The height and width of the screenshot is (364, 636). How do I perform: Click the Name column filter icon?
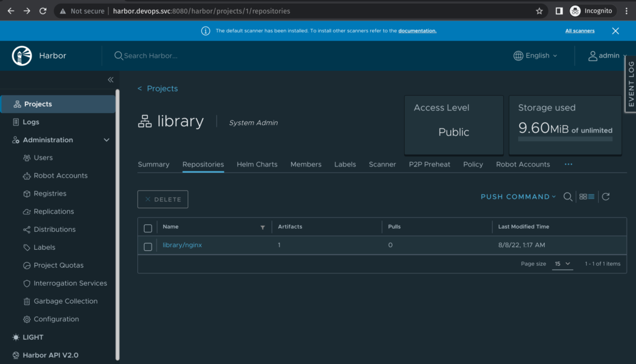click(263, 227)
